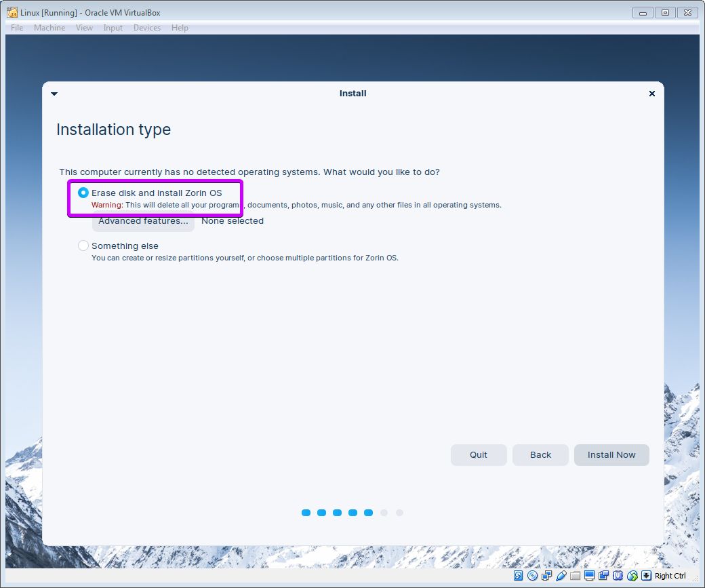
Task: Click the keyboard capture arrow icon
Action: (x=646, y=575)
